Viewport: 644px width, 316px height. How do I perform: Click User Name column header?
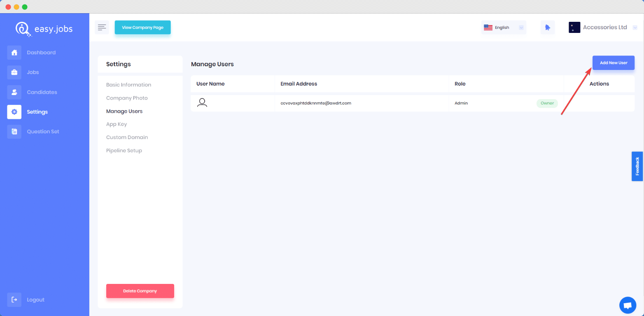[x=210, y=84]
